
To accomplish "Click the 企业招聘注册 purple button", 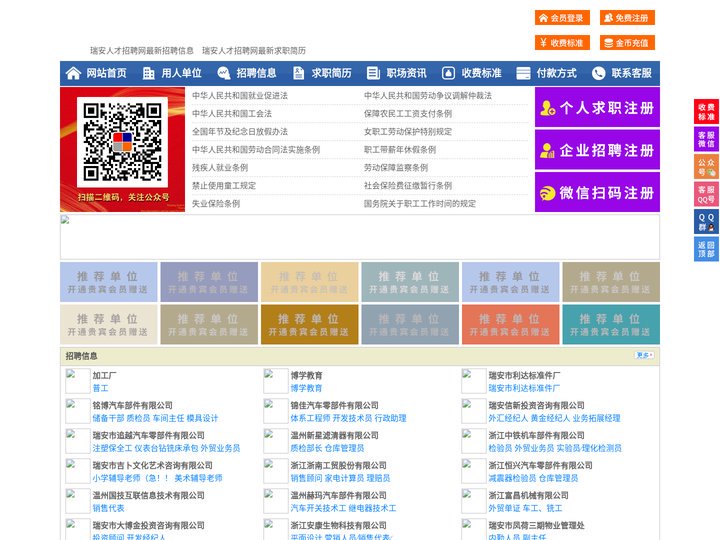I will click(597, 150).
